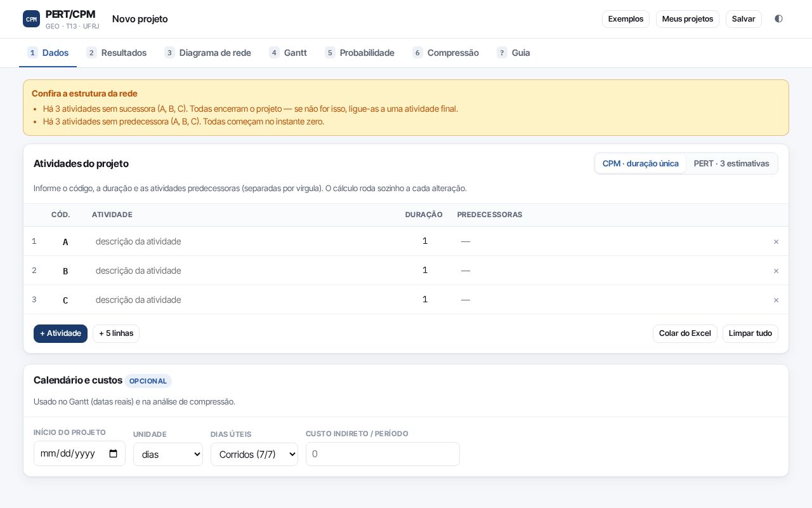
Task: Switch to PERT 3 estimates mode
Action: pos(731,164)
